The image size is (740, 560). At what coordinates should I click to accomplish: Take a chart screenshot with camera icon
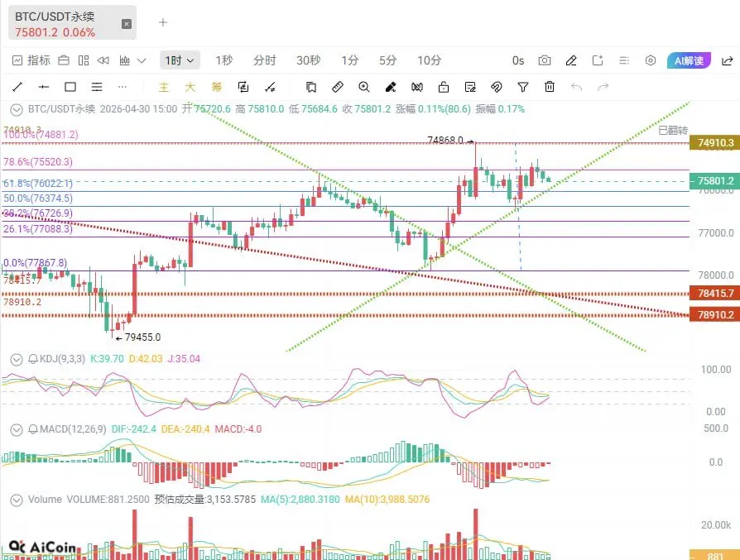545,60
